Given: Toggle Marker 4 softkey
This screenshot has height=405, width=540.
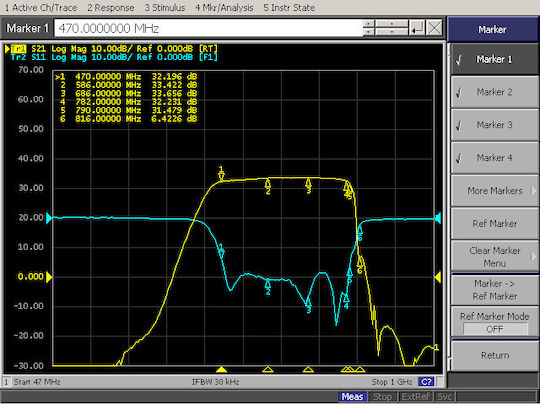Looking at the screenshot, I should tap(494, 158).
